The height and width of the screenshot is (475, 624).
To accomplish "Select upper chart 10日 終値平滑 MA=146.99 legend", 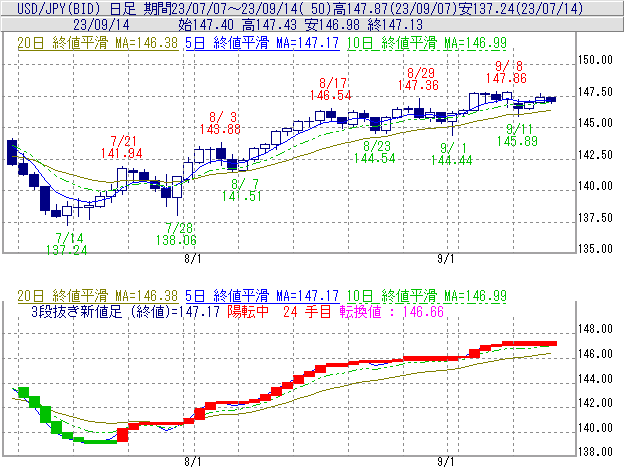I will [427, 43].
